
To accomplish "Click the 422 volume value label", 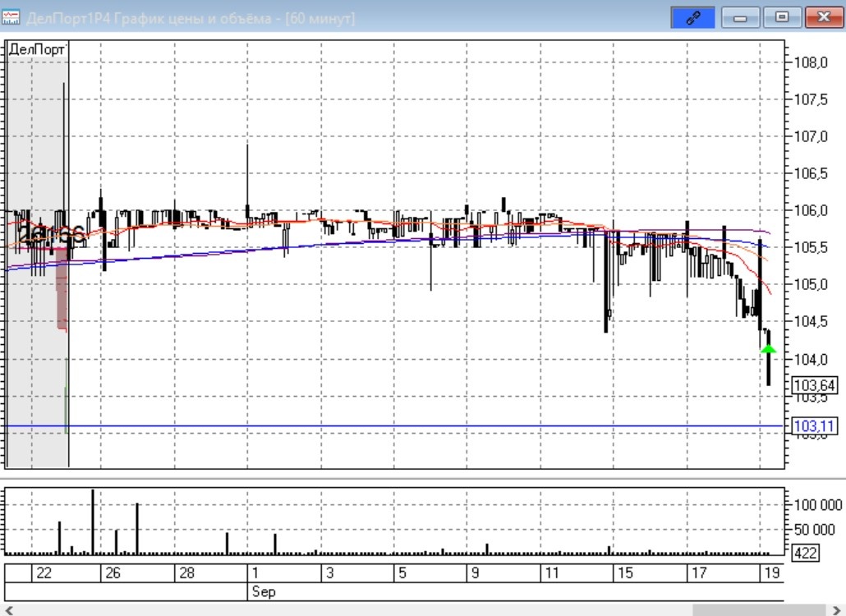I will coord(806,553).
